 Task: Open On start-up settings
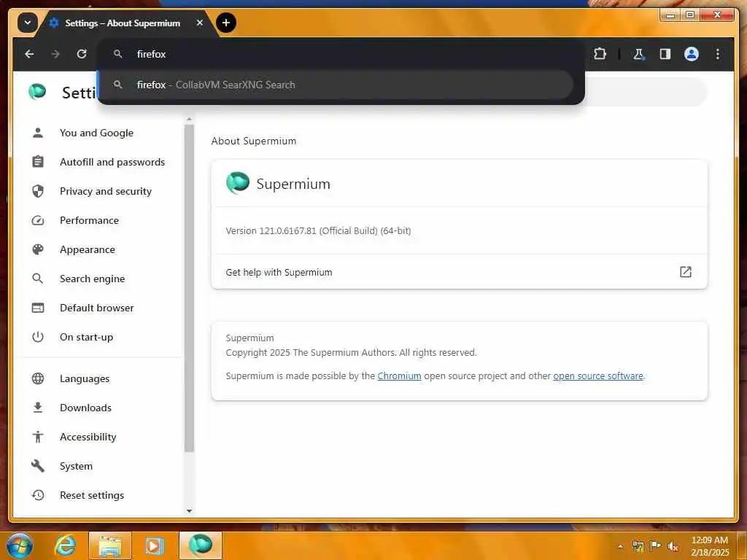click(86, 337)
